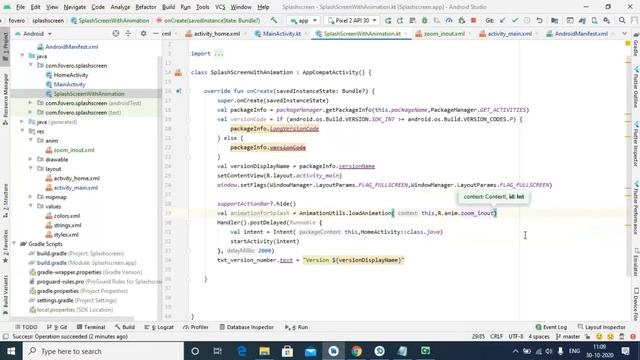The height and width of the screenshot is (360, 640).
Task: Open the Event Log
Action: click(x=551, y=327)
